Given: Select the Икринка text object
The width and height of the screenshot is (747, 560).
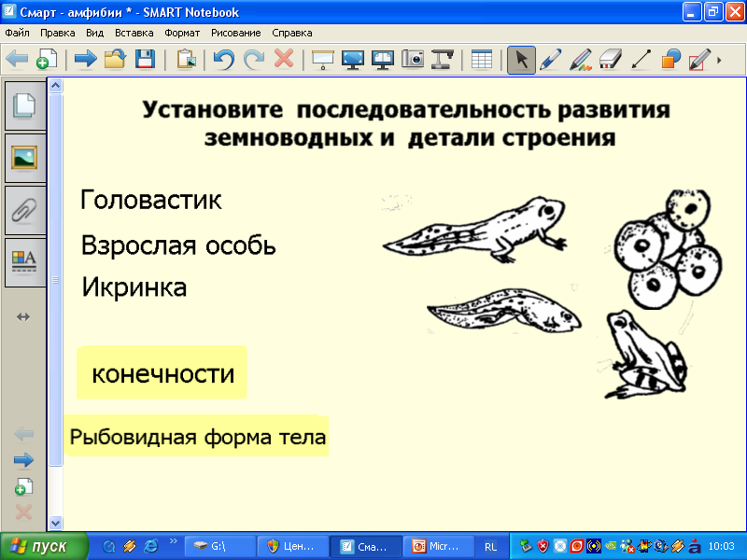Looking at the screenshot, I should pyautogui.click(x=134, y=287).
